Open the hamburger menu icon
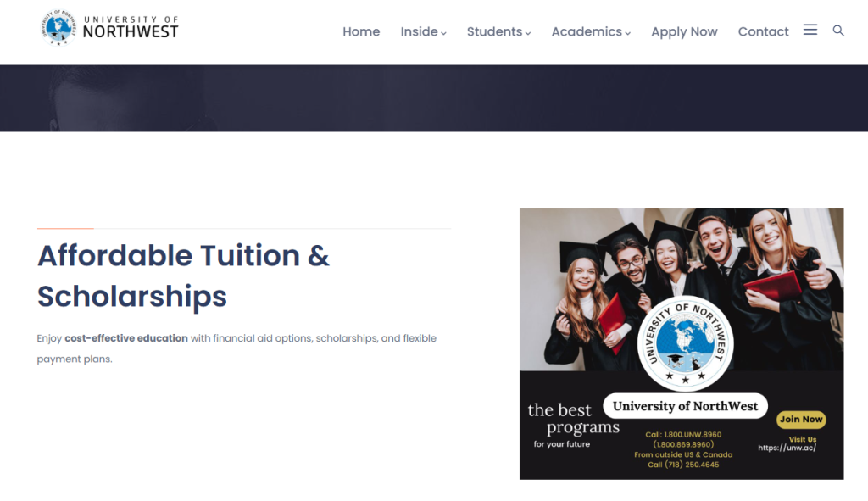This screenshot has width=868, height=501. coord(810,30)
